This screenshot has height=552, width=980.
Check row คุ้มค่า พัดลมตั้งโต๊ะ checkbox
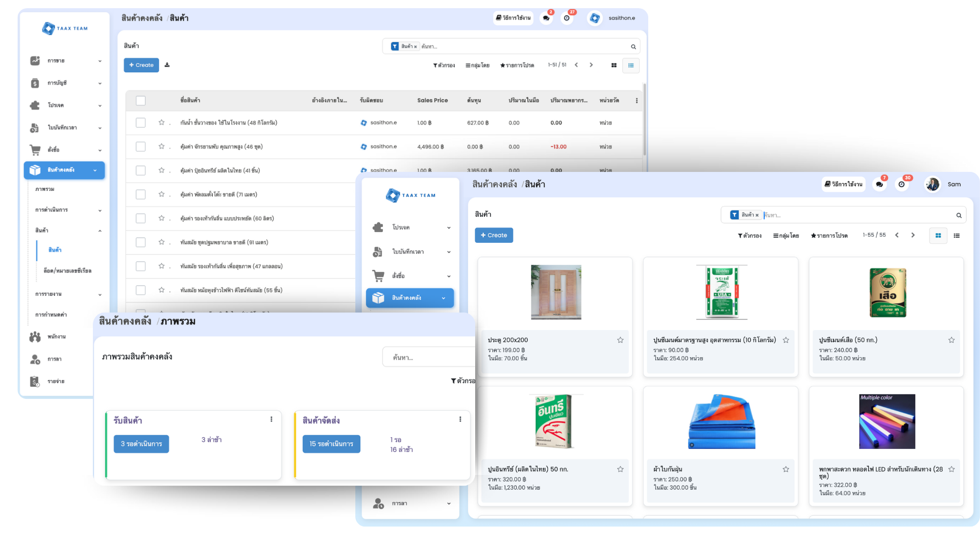tap(141, 194)
